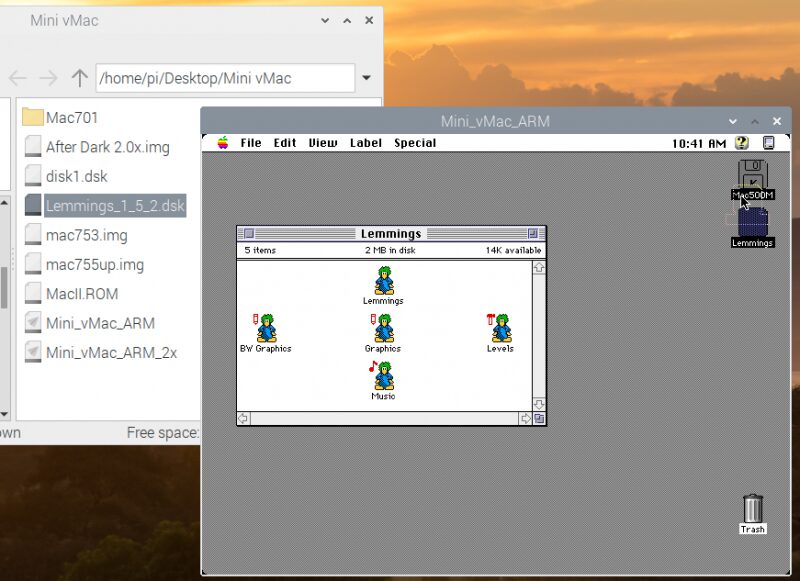Screen dimensions: 800x581
Task: Open the Edit menu
Action: point(285,143)
